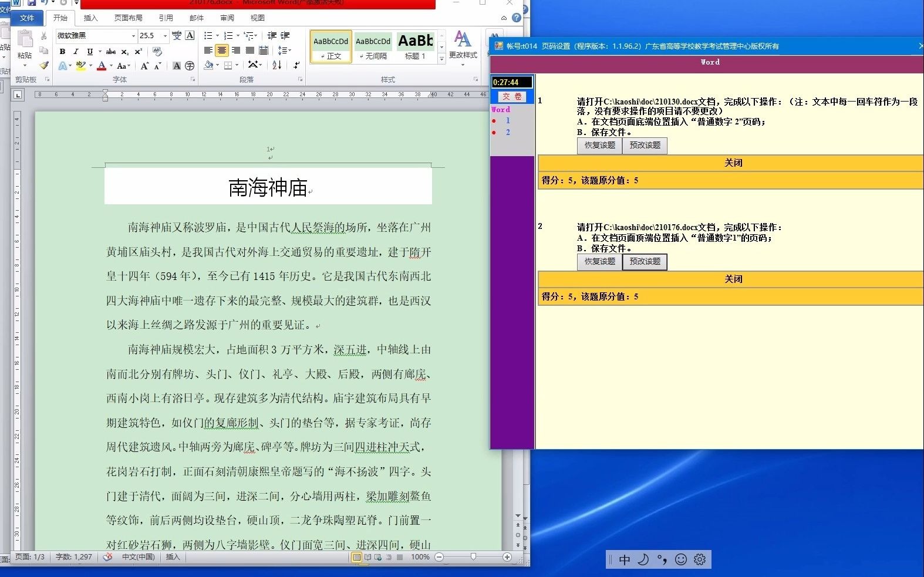Click 恢复该题 button for question 2
Screen dimensions: 924x577
tap(599, 261)
